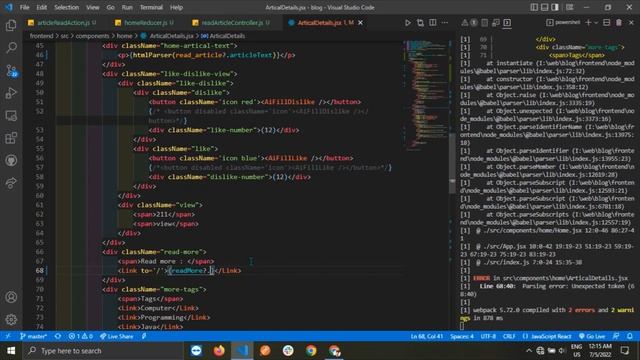Switch to readArticleController.js tab
640x360 pixels.
click(231, 23)
